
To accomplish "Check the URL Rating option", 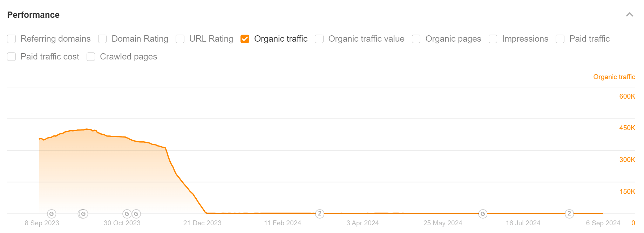I will click(x=180, y=39).
